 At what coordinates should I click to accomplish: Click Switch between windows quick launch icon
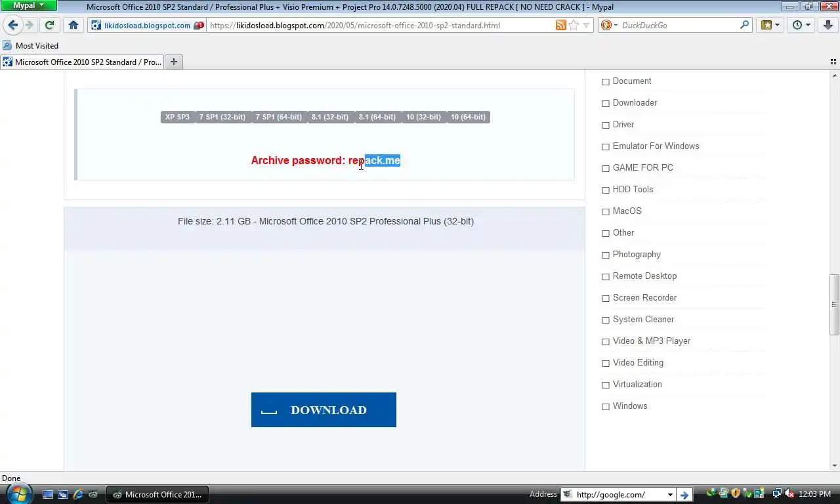coord(63,494)
